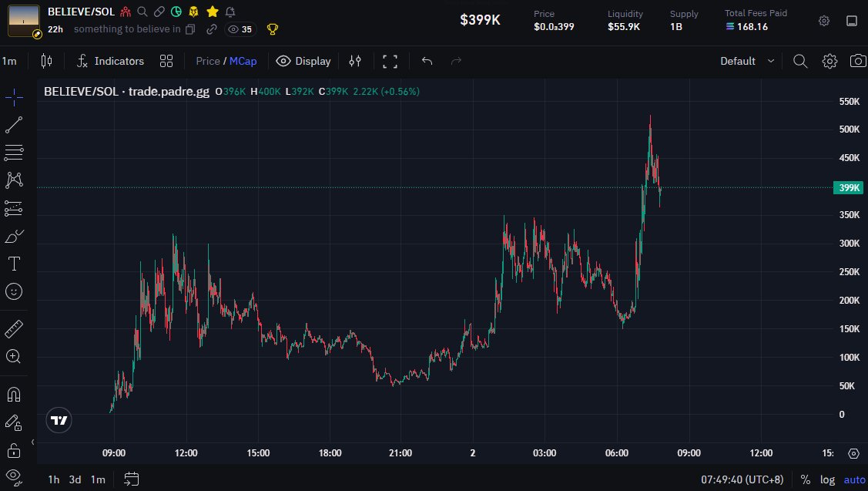Screen dimensions: 868x491
Task: Undo the last chart action
Action: [x=427, y=61]
